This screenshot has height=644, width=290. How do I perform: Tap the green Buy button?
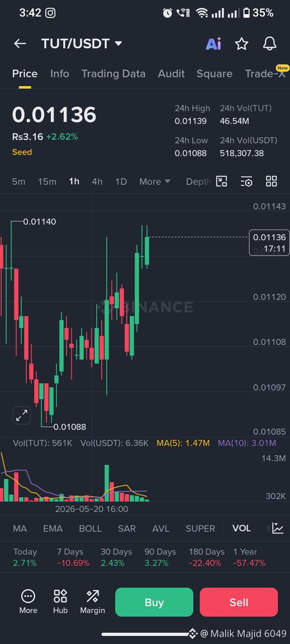tap(154, 602)
